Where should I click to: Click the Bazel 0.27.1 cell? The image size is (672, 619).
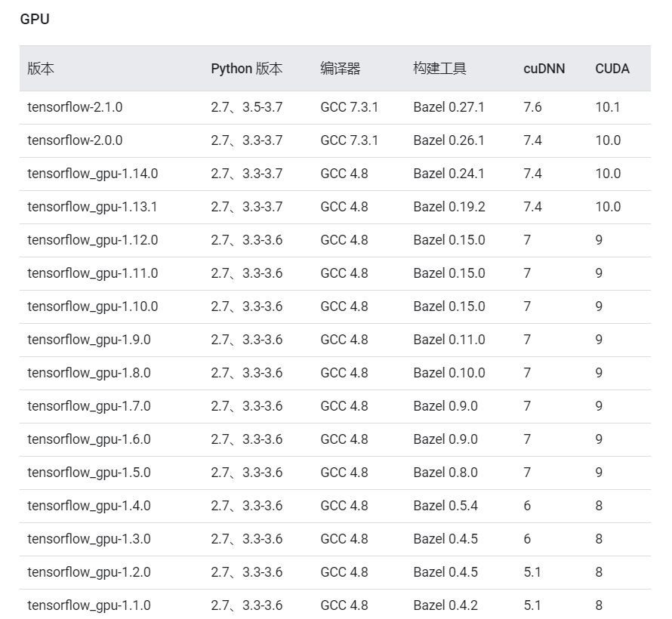(x=449, y=107)
